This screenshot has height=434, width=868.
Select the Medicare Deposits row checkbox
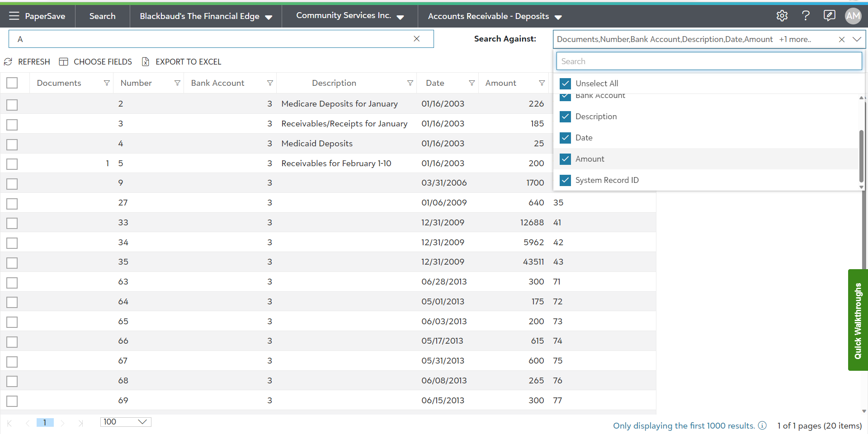12,105
